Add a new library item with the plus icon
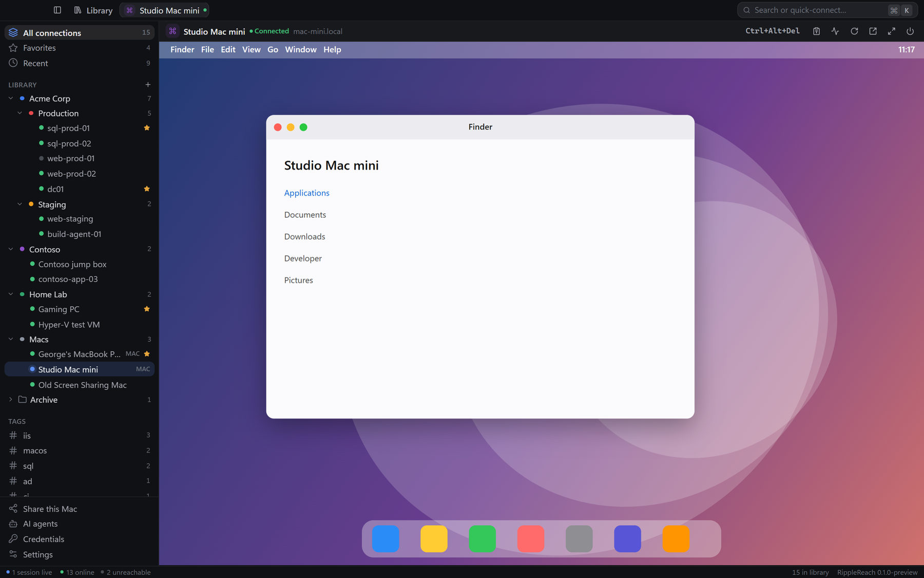This screenshot has width=924, height=578. (148, 85)
